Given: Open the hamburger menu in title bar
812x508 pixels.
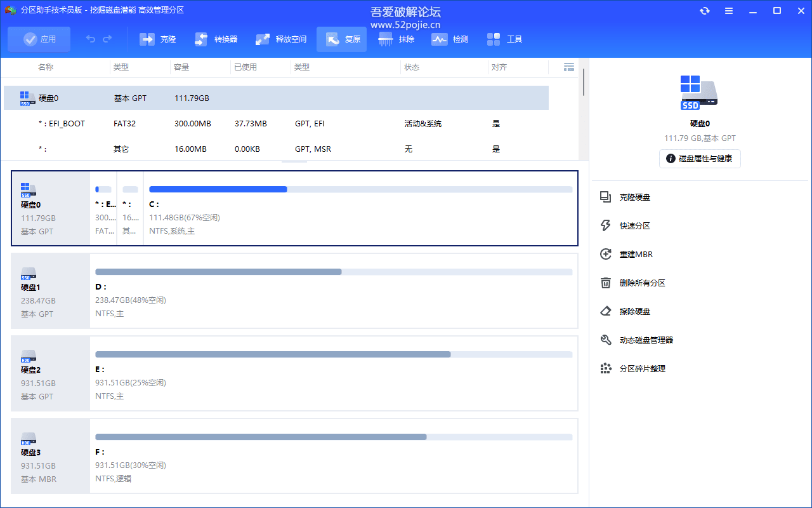Looking at the screenshot, I should 728,10.
